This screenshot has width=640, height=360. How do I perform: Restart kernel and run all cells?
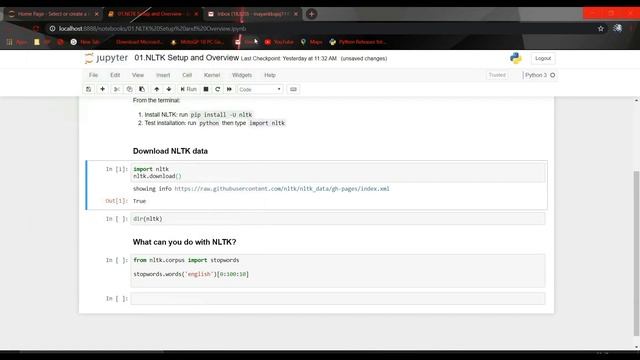229,89
